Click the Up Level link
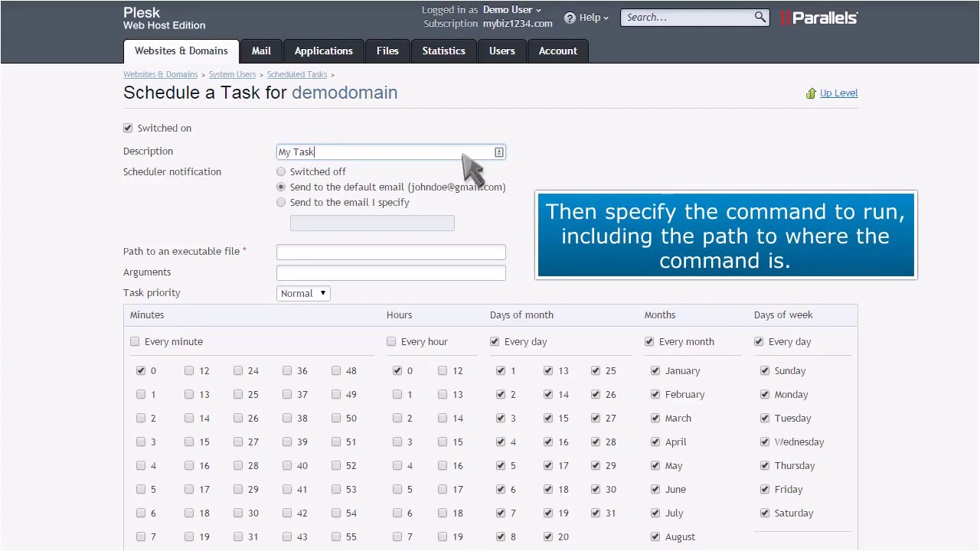 point(838,93)
